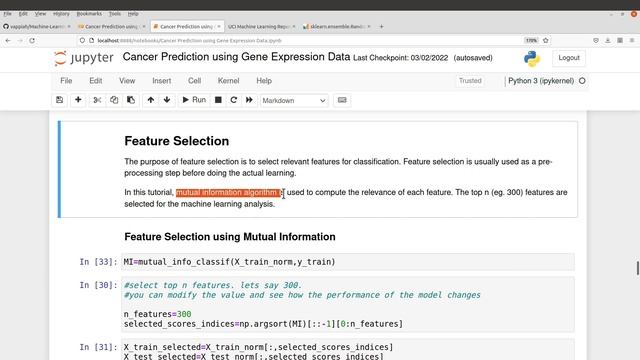Screen dimensions: 640x360
Task: Click browser back arrow
Action: coord(8,40)
